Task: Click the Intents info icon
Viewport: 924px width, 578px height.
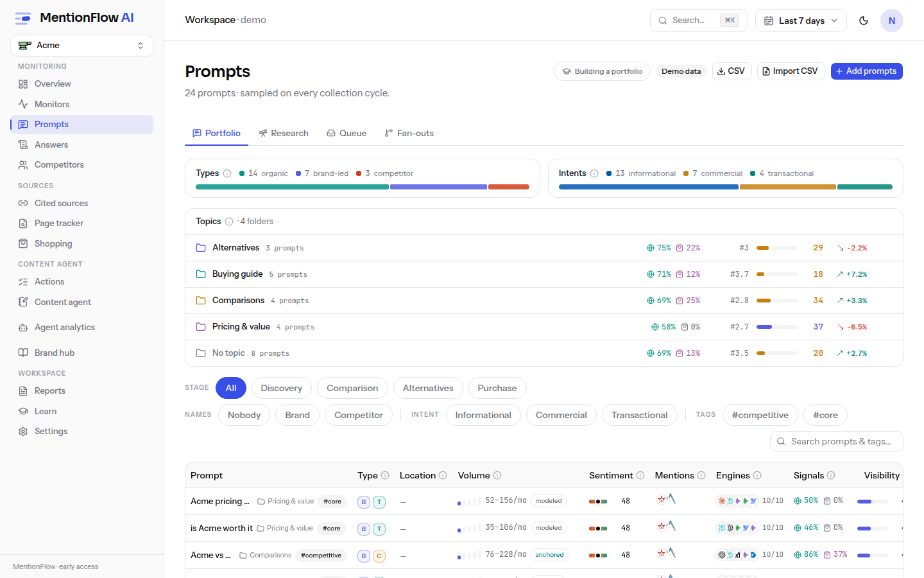Action: (x=594, y=173)
